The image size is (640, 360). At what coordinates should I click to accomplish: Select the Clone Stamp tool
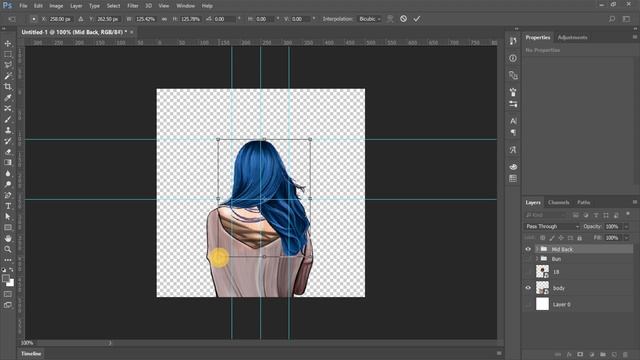coord(8,130)
